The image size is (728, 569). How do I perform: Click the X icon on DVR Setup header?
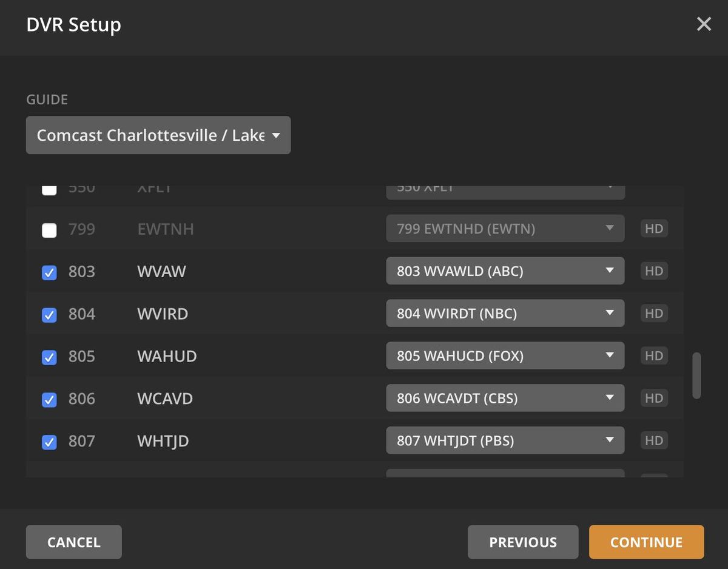tap(704, 24)
